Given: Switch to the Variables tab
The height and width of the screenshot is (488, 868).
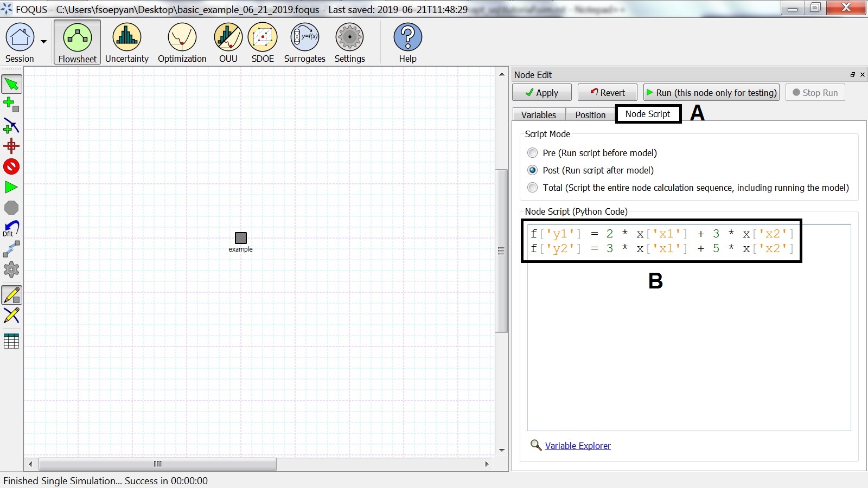Looking at the screenshot, I should tap(538, 114).
